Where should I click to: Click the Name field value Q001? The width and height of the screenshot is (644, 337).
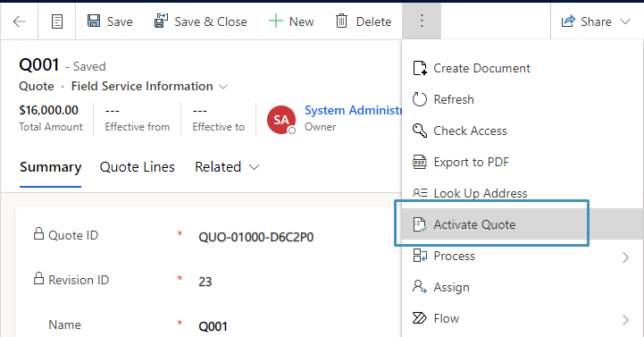pyautogui.click(x=213, y=326)
